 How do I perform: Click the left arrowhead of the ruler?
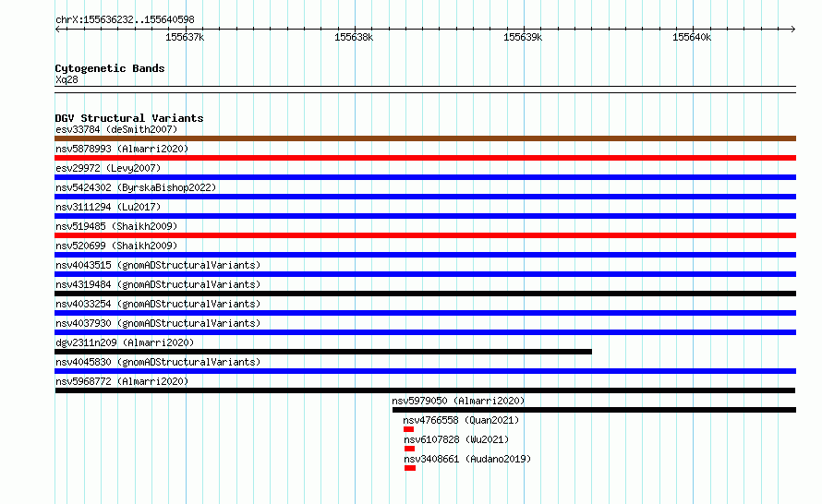[57, 29]
